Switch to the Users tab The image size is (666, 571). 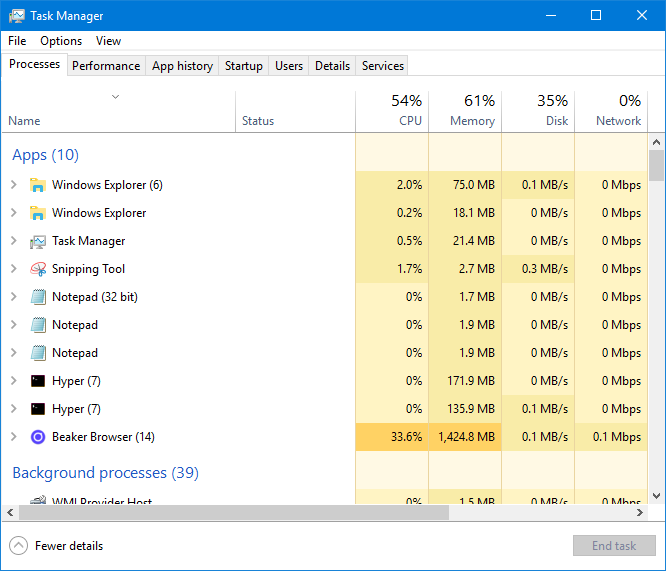[x=289, y=66]
